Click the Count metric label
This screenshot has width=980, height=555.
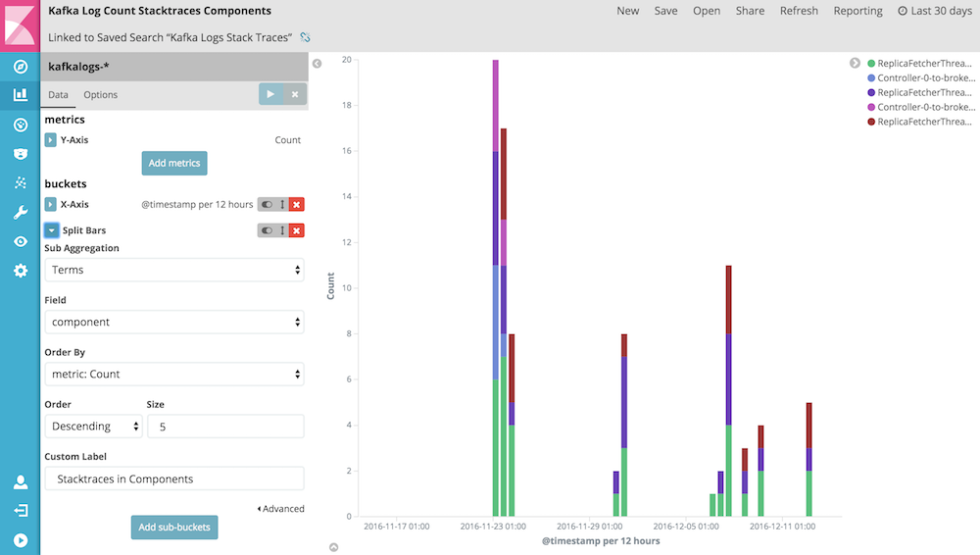point(287,140)
